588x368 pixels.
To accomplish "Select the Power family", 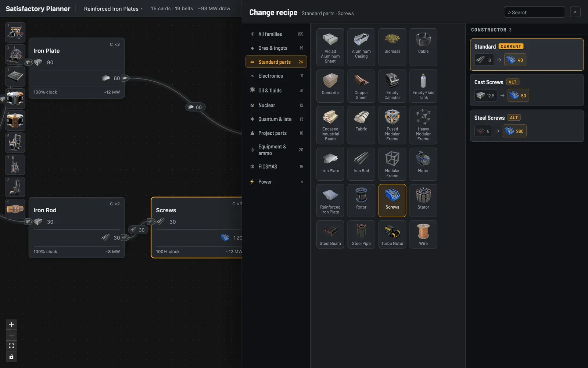I will (x=276, y=182).
